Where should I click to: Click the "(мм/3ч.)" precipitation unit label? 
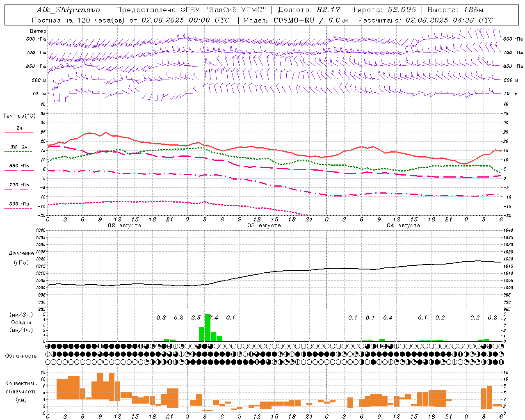point(21,315)
